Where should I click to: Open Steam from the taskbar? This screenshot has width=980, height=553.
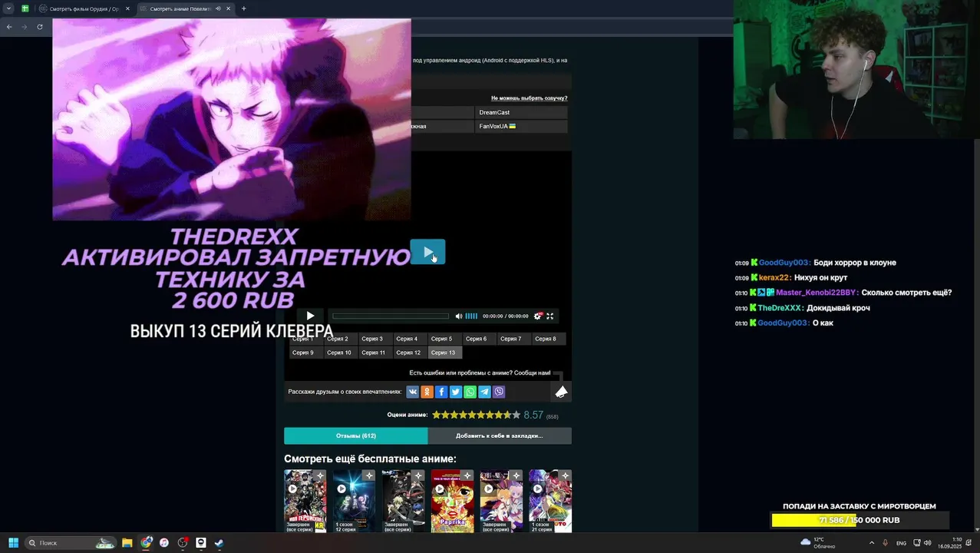tap(219, 543)
